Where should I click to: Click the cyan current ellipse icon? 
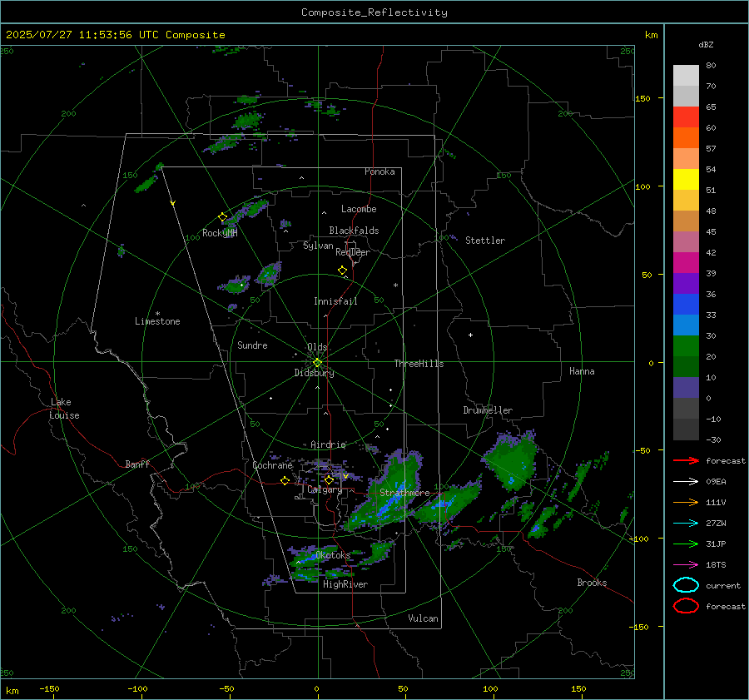click(686, 585)
